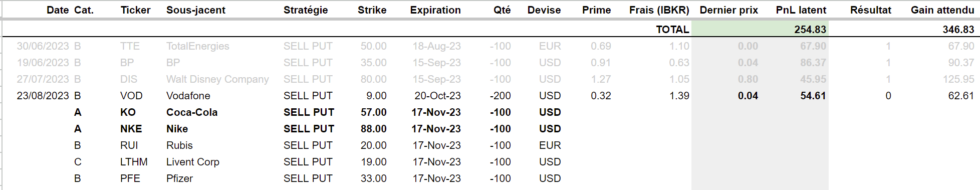This screenshot has width=980, height=190.
Task: Click the Rubis strike 20.00 cell
Action: (x=373, y=145)
